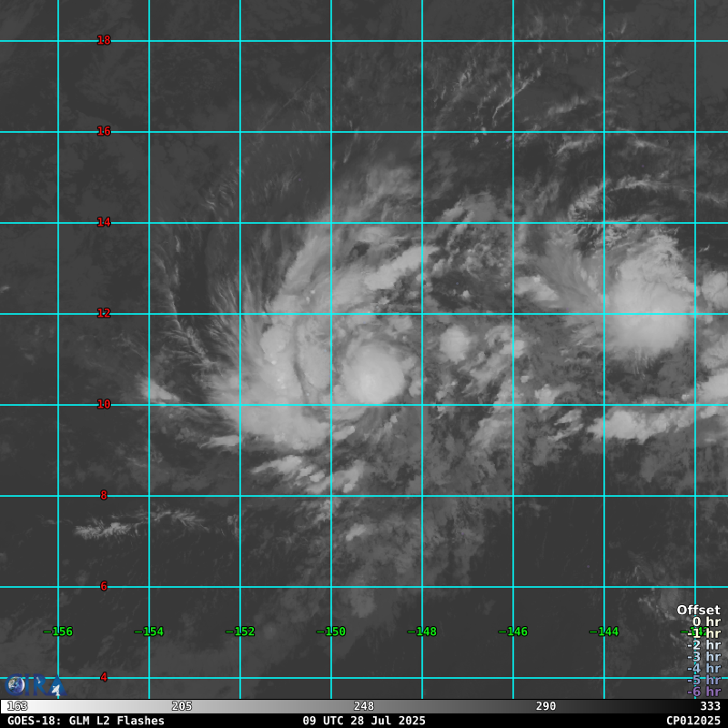Click the GOES-18: GLM L2 Flashes title
This screenshot has width=728, height=728.
[x=86, y=721]
